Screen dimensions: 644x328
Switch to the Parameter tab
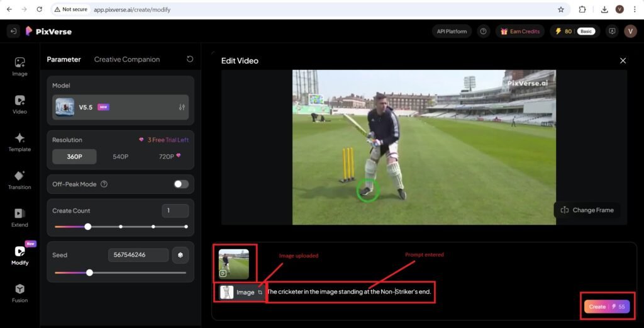click(64, 59)
